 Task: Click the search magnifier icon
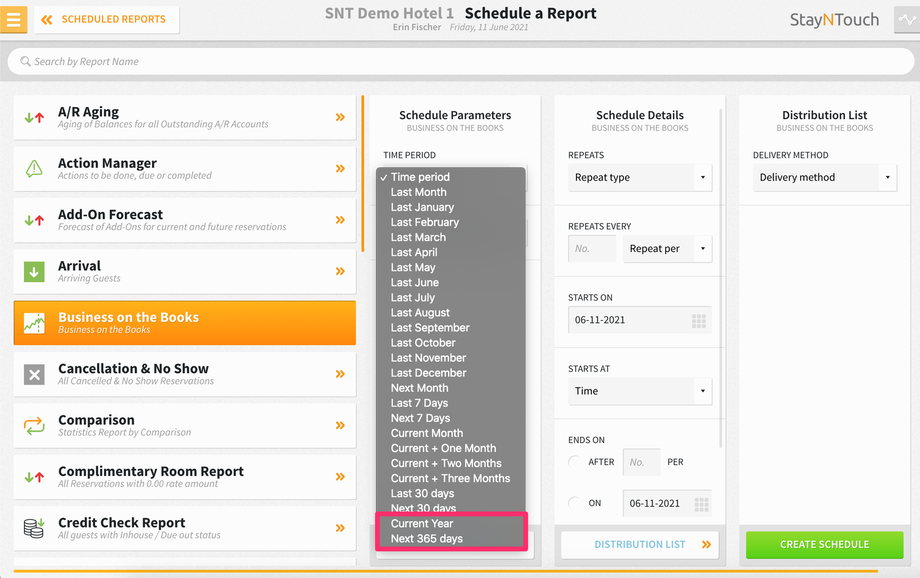click(x=25, y=61)
